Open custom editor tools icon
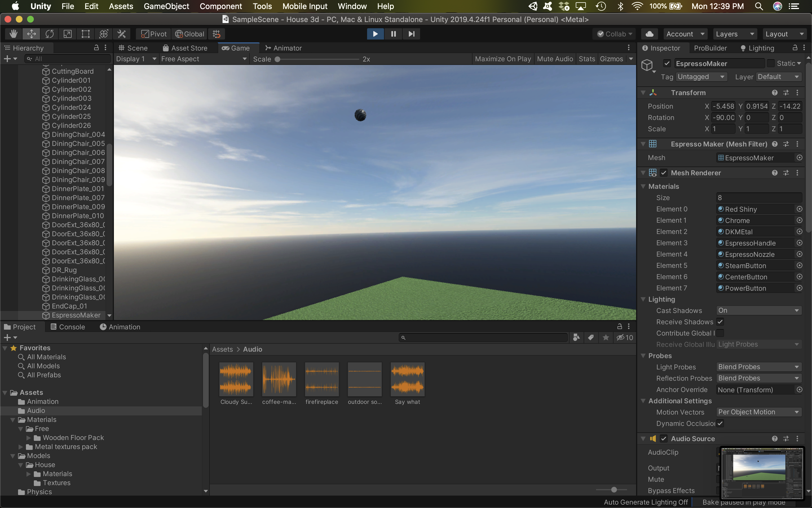 [122, 34]
